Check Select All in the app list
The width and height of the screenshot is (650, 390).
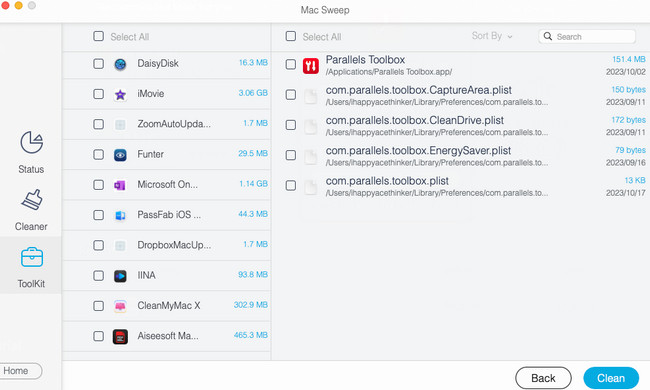point(99,36)
